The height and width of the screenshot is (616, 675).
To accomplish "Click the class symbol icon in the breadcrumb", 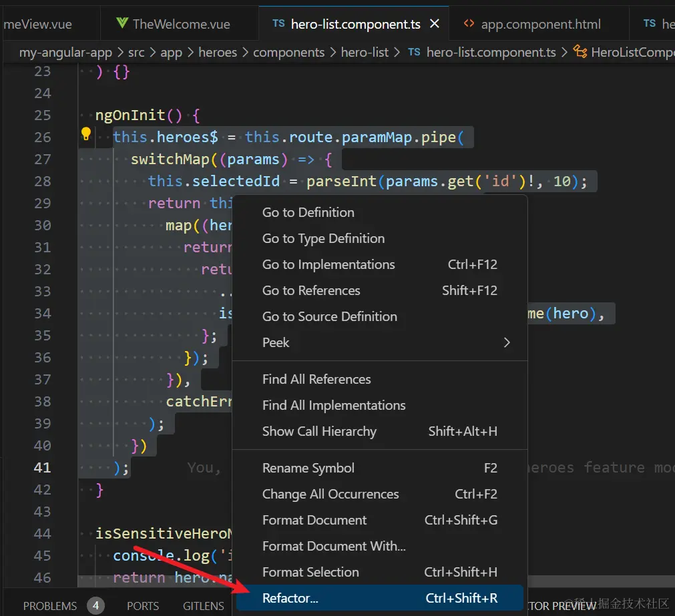I will 580,52.
